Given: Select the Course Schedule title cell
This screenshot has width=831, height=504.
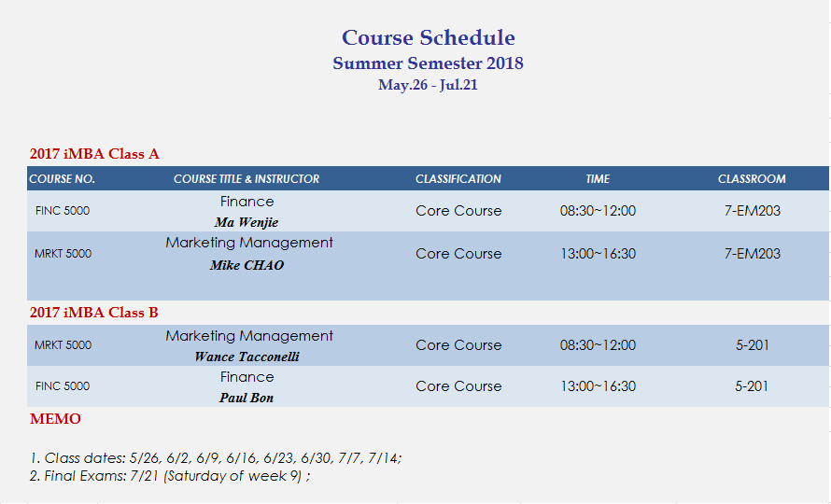Looking at the screenshot, I should coord(428,37).
